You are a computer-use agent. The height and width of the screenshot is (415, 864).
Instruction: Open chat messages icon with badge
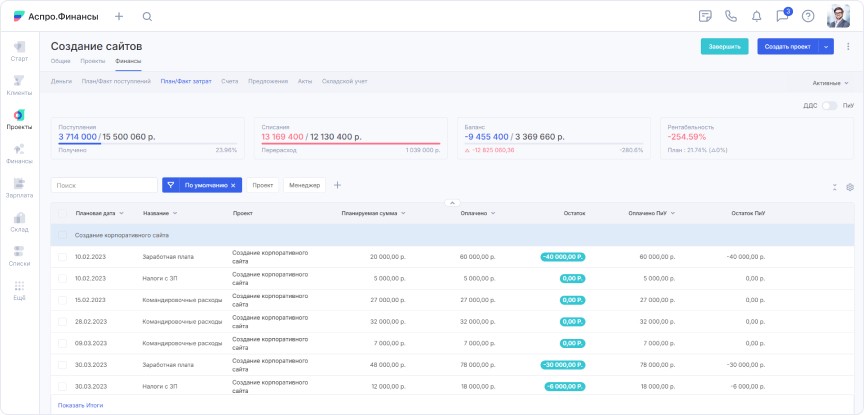pos(783,16)
